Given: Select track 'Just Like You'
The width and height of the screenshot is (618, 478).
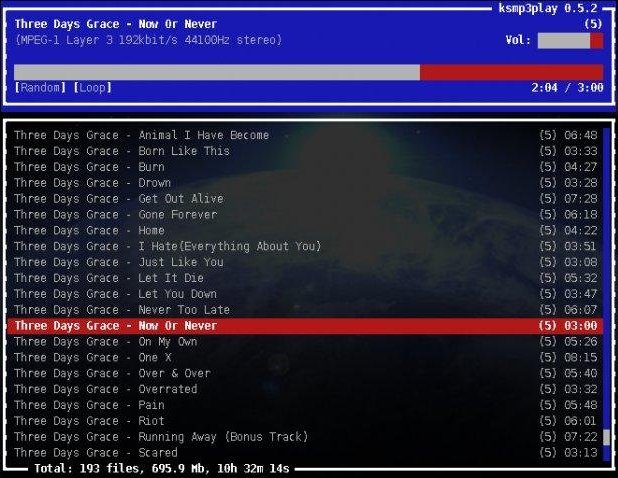Looking at the screenshot, I should pyautogui.click(x=305, y=262).
